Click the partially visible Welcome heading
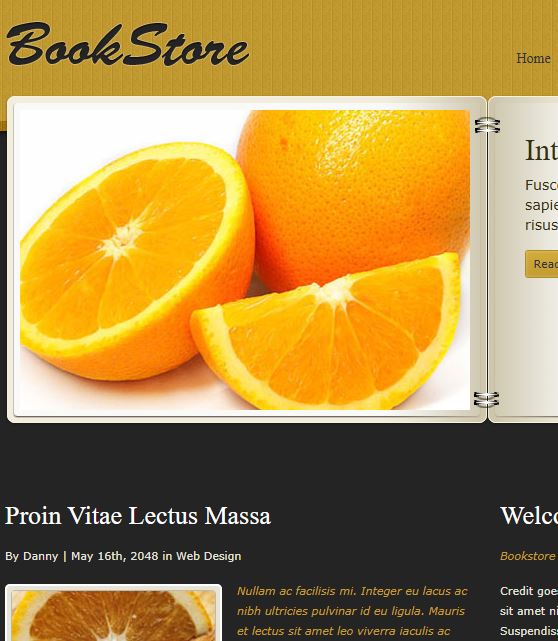The width and height of the screenshot is (558, 641). (x=529, y=515)
